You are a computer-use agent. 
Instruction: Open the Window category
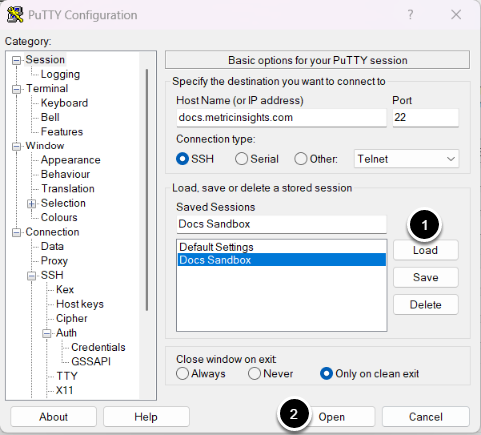(x=45, y=146)
